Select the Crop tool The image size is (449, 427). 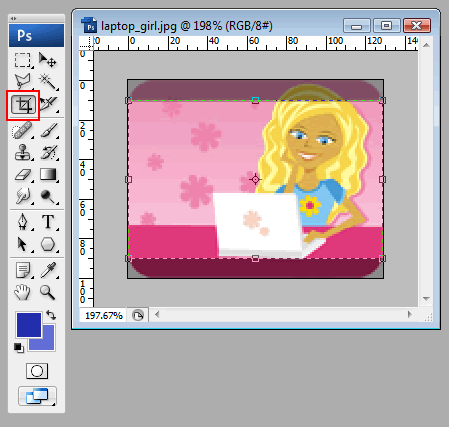tap(23, 105)
